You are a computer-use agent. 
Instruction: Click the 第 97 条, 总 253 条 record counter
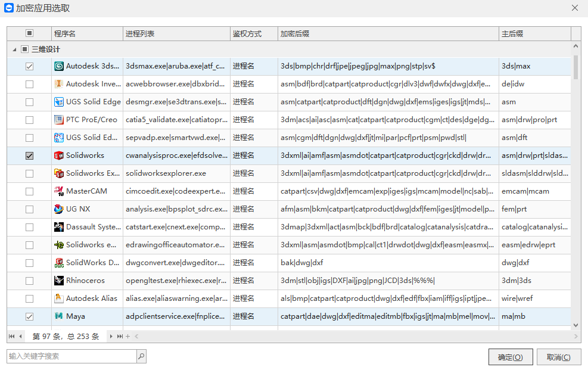(x=66, y=336)
